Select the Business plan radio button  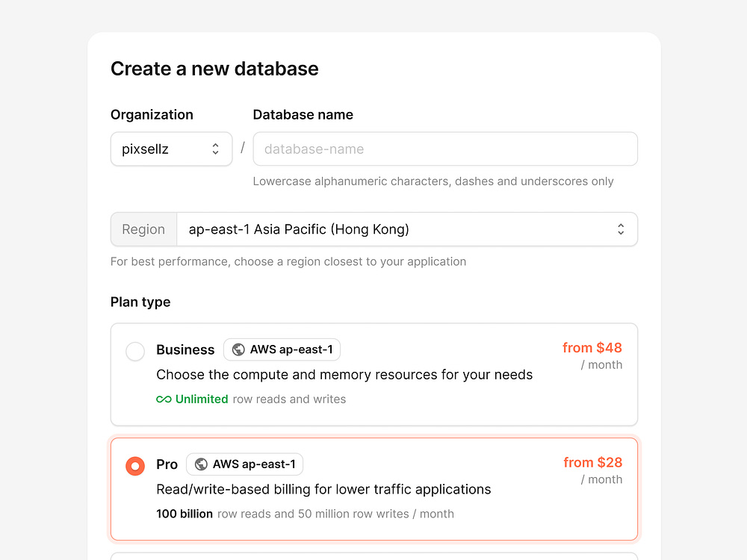[x=135, y=352]
